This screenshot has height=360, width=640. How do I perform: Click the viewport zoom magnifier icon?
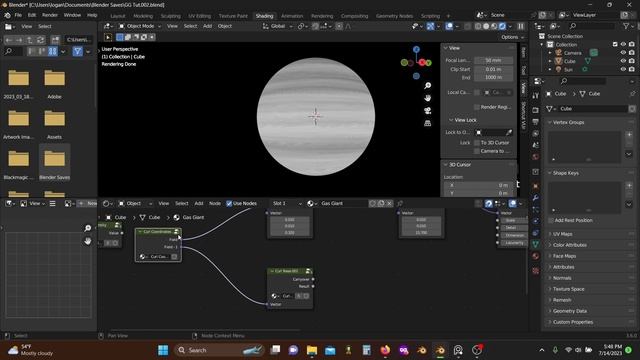[427, 86]
